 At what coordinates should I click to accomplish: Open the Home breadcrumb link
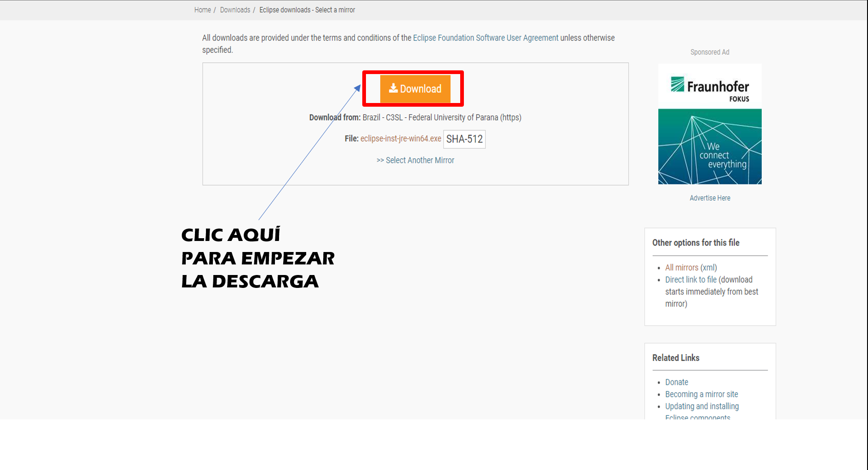point(202,10)
